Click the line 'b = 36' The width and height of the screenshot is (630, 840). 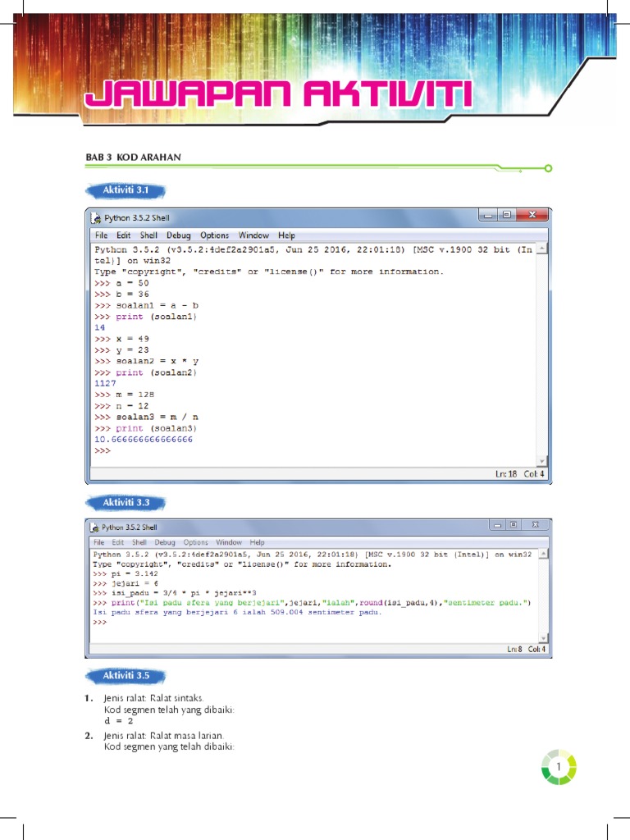coord(132,294)
